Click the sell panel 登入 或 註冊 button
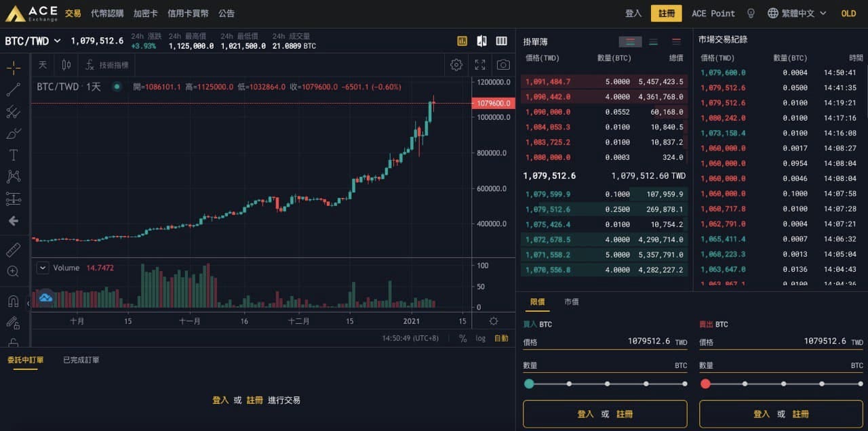The width and height of the screenshot is (868, 431). (781, 414)
